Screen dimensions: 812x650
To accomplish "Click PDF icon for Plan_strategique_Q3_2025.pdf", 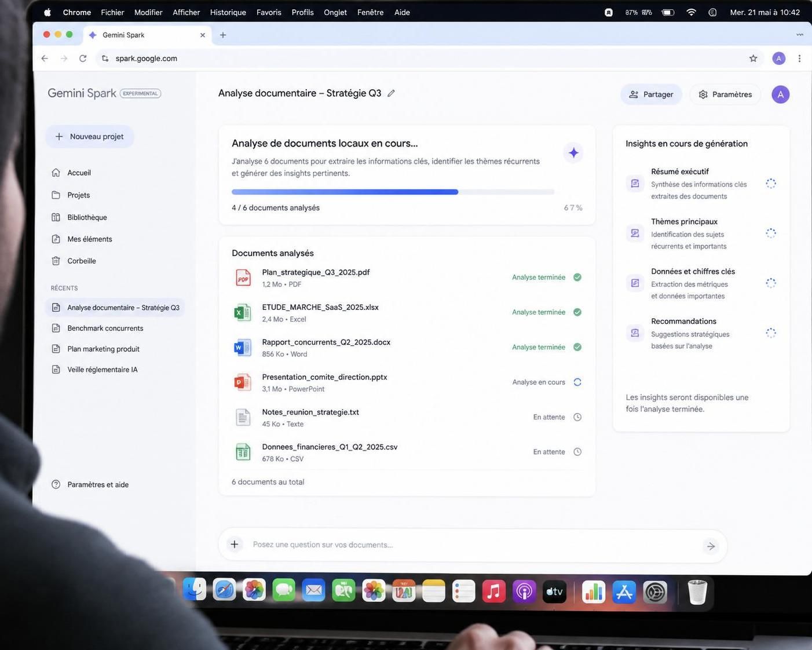I will (x=243, y=278).
